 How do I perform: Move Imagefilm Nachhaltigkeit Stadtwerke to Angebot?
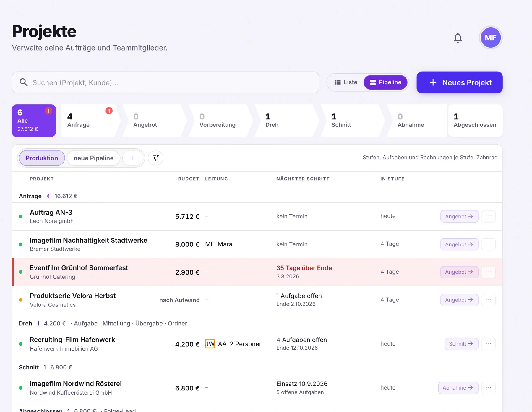click(459, 244)
